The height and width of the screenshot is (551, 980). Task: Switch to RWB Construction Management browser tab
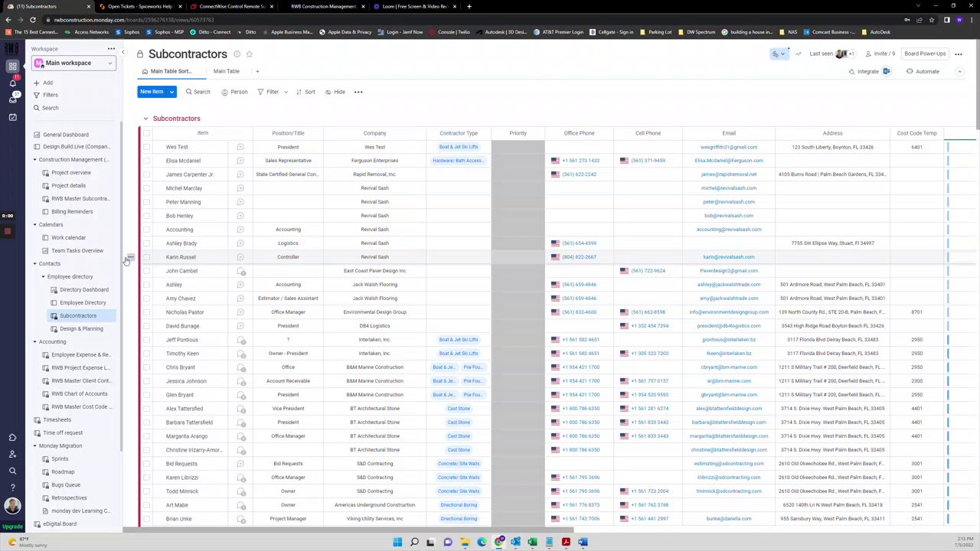pyautogui.click(x=325, y=6)
